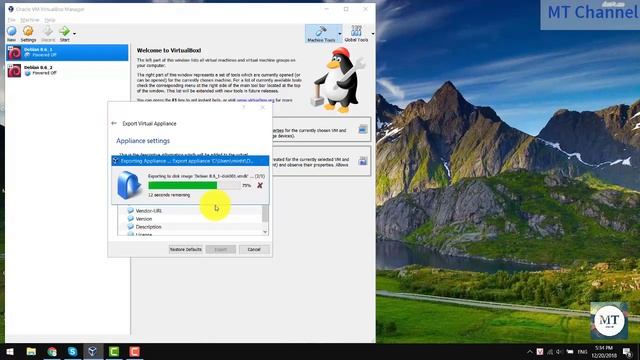Click the 'Welcome to VirtualBox' heading
The height and width of the screenshot is (360, 640).
point(169,50)
